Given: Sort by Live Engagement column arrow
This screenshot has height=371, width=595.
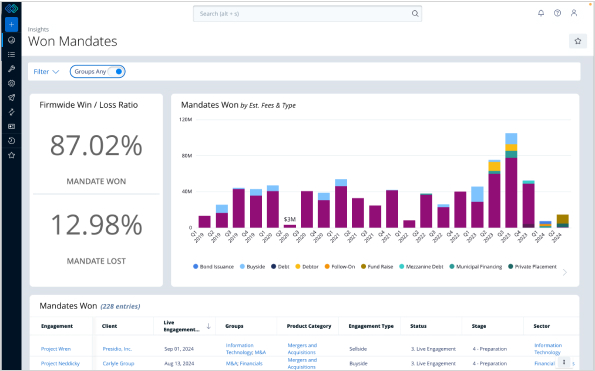Looking at the screenshot, I should (208, 326).
